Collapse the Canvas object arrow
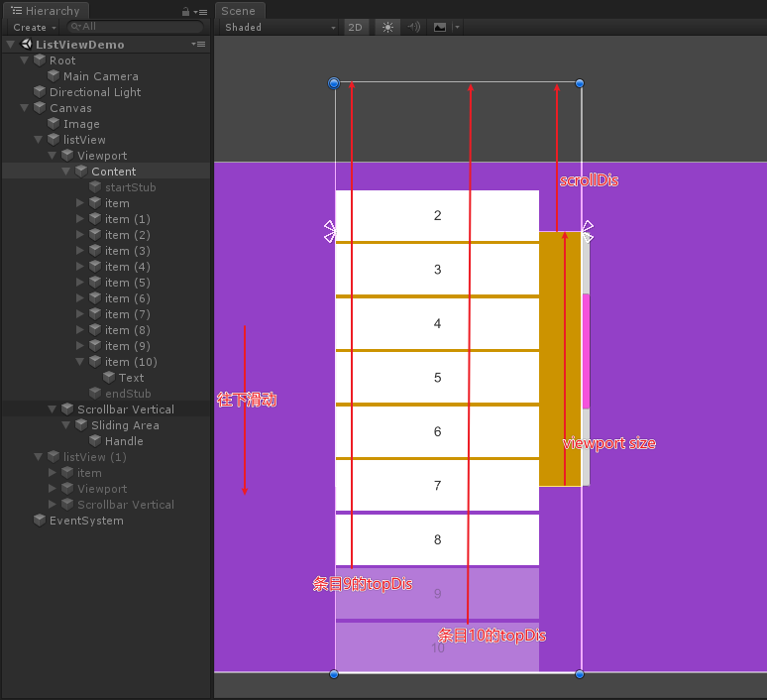The height and width of the screenshot is (700, 767). tap(24, 108)
